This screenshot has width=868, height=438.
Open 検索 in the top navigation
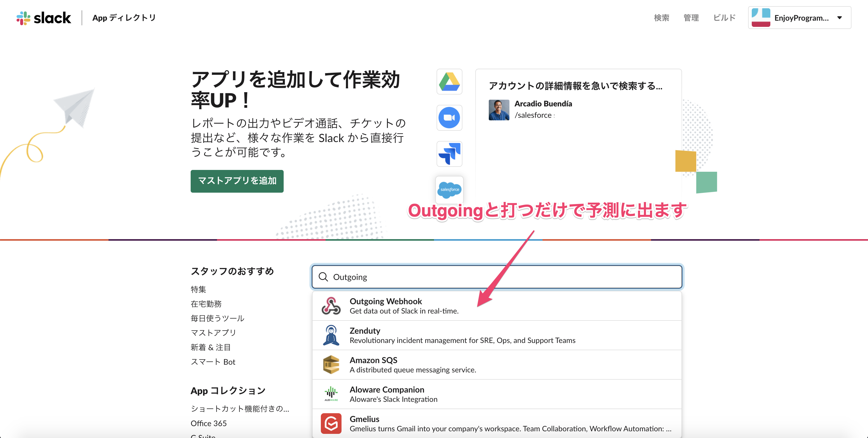point(661,18)
